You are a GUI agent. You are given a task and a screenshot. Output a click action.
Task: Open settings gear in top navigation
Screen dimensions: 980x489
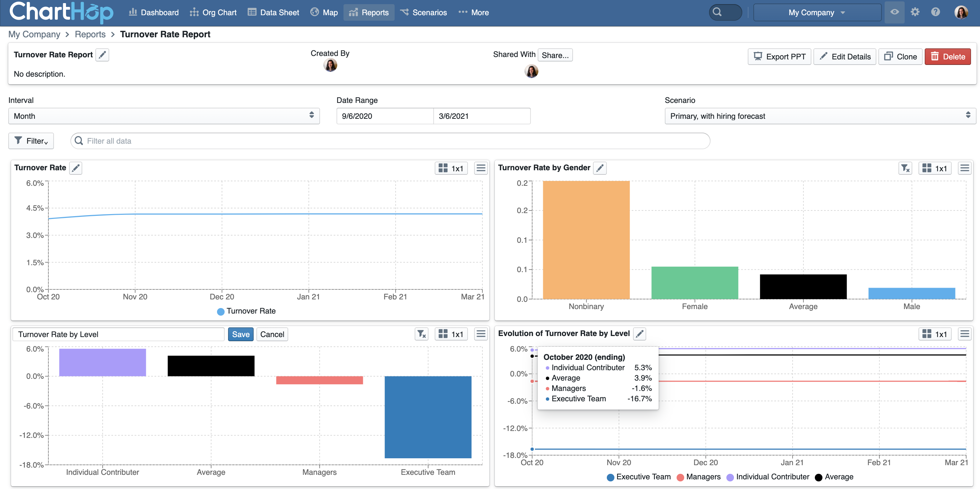(x=915, y=12)
